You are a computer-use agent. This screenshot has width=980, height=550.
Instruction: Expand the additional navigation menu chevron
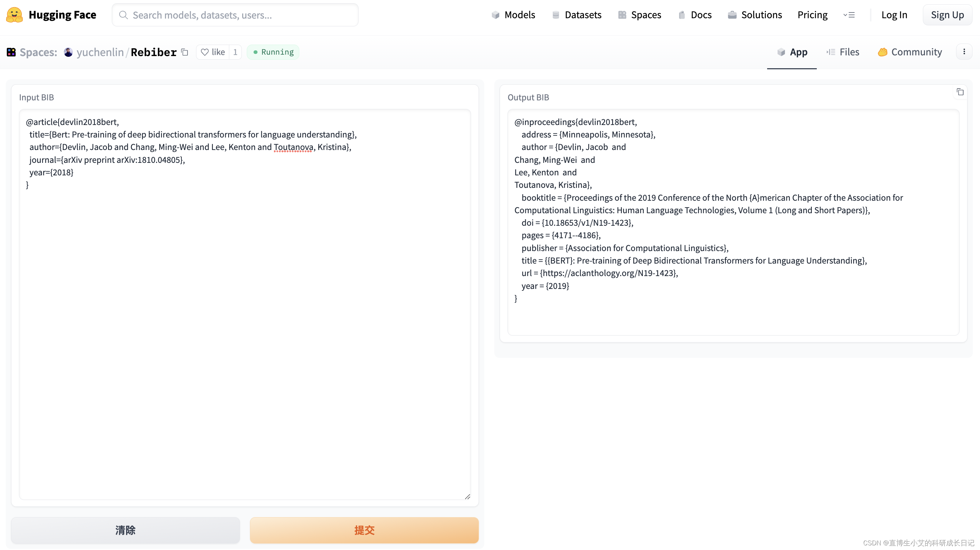[849, 15]
